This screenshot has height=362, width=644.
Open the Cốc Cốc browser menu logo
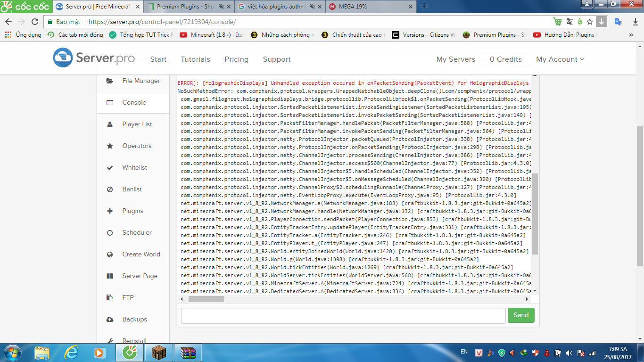pyautogui.click(x=25, y=6)
